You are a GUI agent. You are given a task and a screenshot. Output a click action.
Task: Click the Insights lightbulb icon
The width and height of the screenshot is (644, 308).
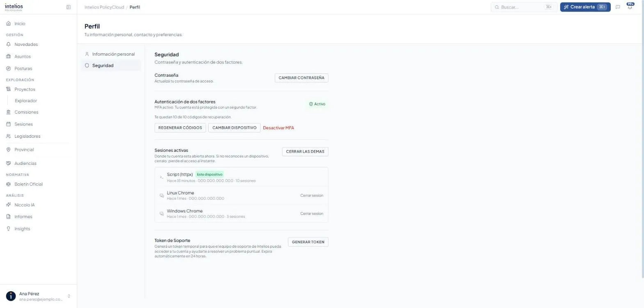tap(9, 229)
